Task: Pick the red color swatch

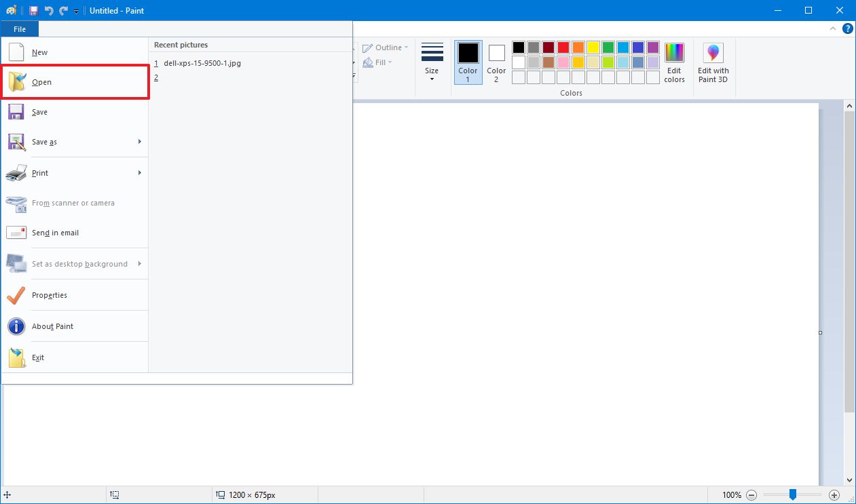Action: point(563,47)
